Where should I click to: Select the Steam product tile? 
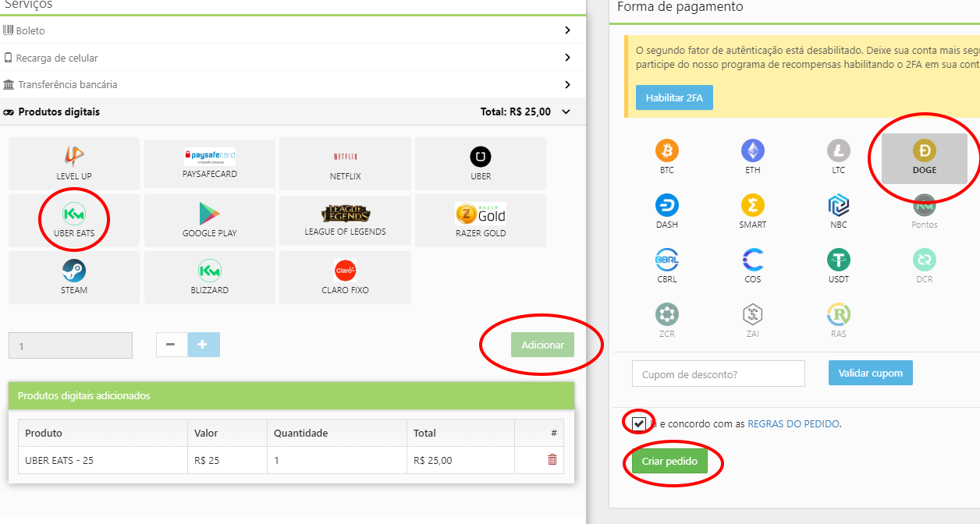pyautogui.click(x=74, y=278)
